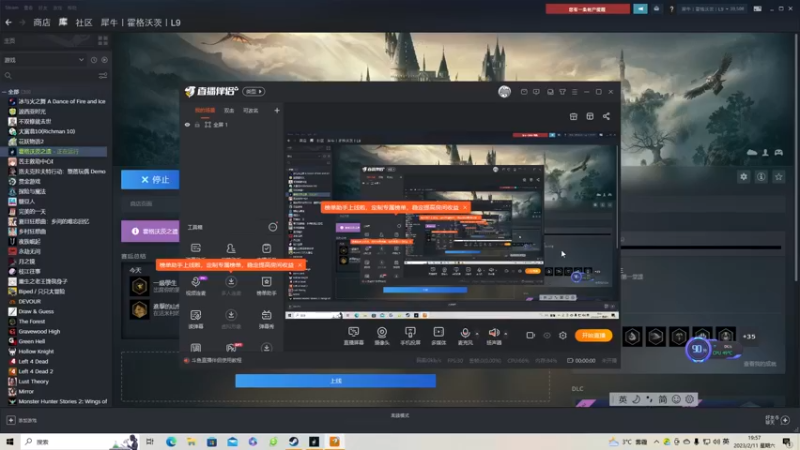Open the +35 more achievements link
The height and width of the screenshot is (450, 800).
pyautogui.click(x=749, y=337)
